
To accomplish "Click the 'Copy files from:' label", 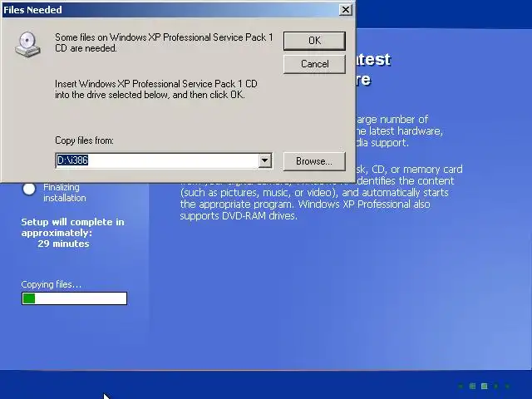I will click(84, 140).
